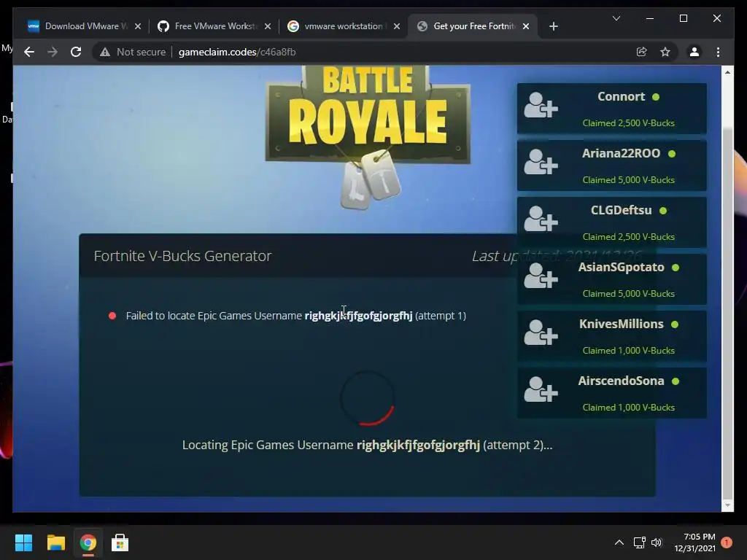The image size is (747, 560).
Task: Click the page scrollbar down arrow
Action: tap(727, 505)
